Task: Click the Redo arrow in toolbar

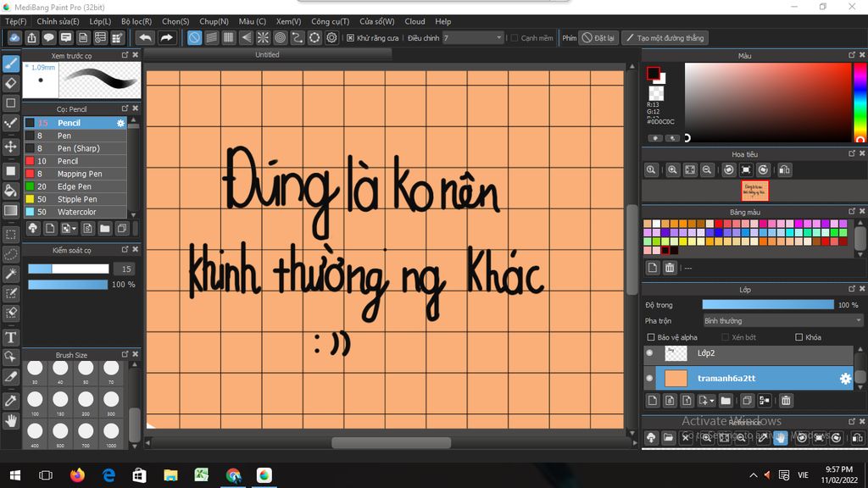Action: tap(166, 37)
